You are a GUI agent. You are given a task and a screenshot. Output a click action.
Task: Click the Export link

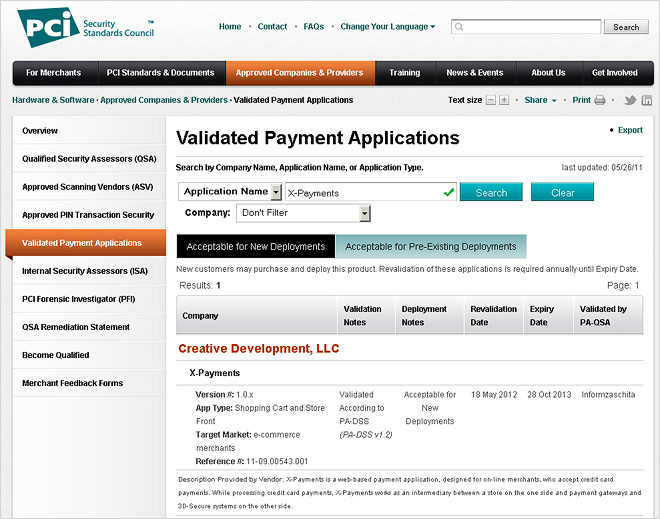point(630,130)
